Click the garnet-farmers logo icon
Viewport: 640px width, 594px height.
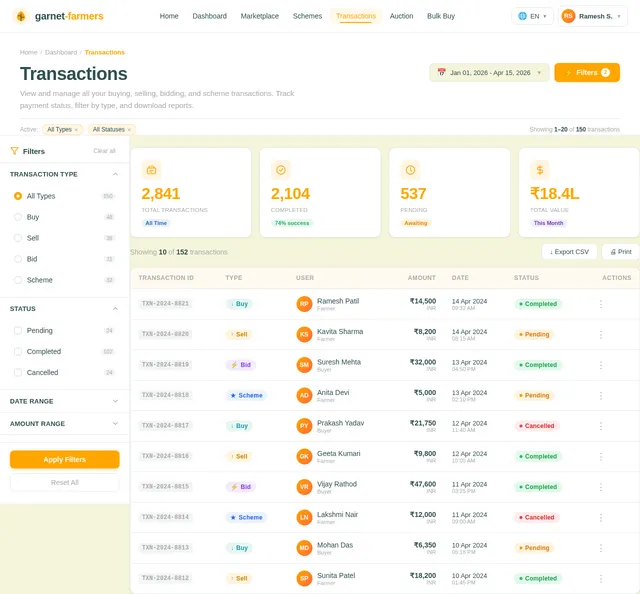point(21,16)
